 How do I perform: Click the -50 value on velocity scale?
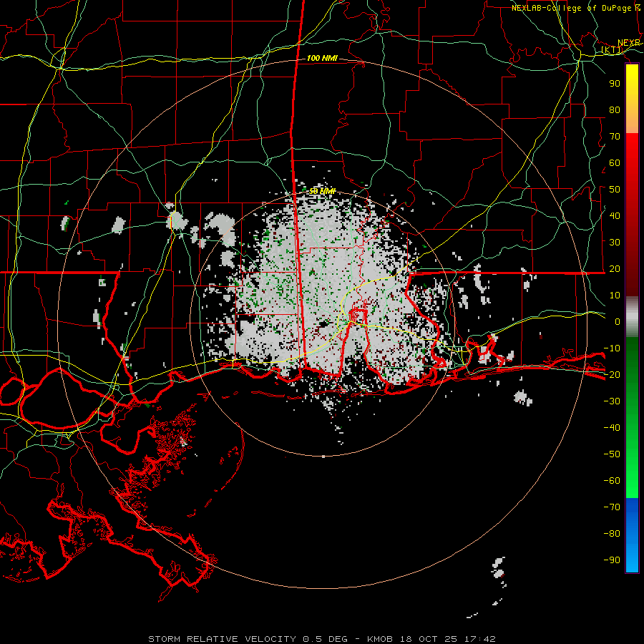[612, 454]
